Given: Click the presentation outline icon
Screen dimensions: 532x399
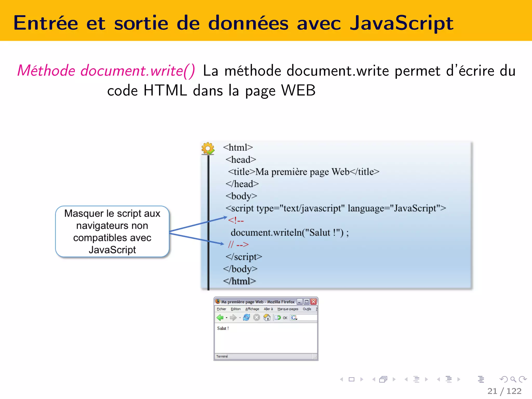Looking at the screenshot, I should click(481, 379).
